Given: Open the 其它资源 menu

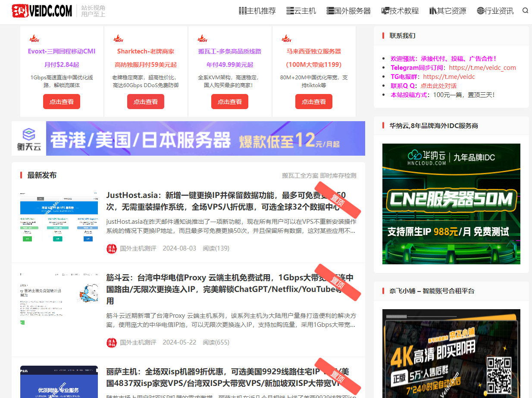Looking at the screenshot, I should coord(448,11).
